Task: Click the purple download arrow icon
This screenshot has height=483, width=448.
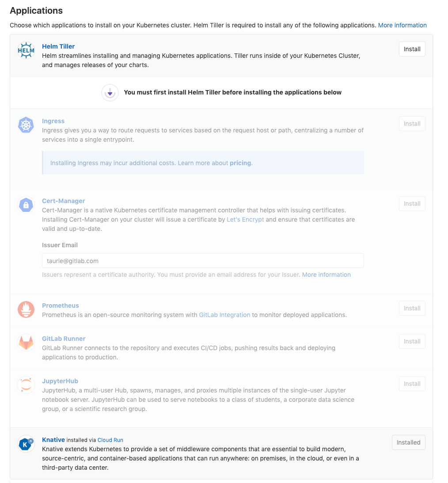Action: pyautogui.click(x=110, y=93)
